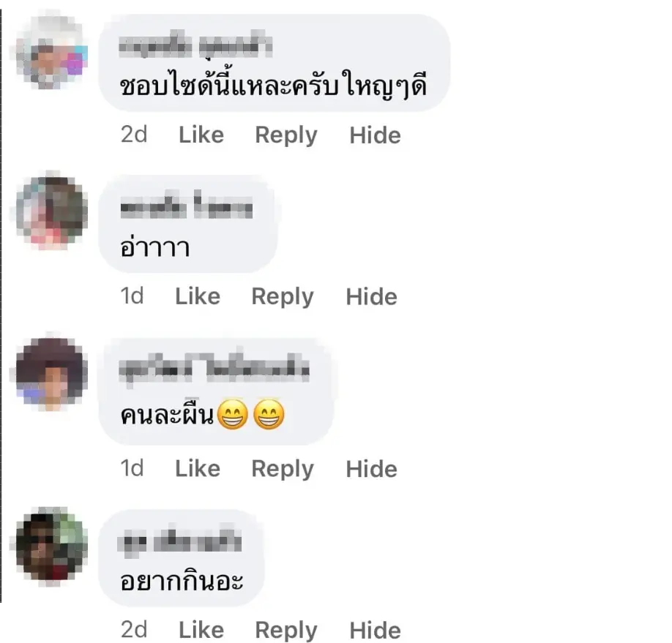
Task: Reply to the อยากกินอะ comment
Action: [286, 631]
